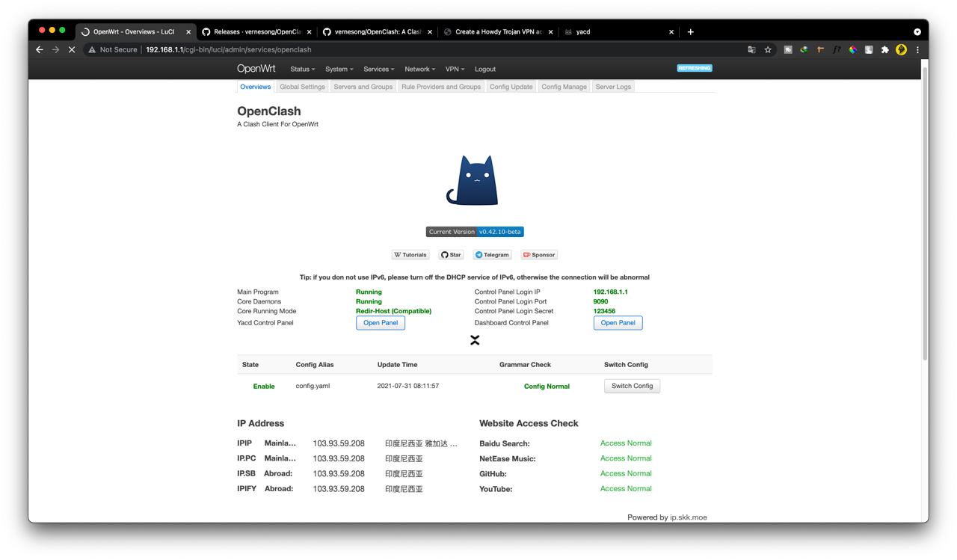
Task: Click the login port value 9090
Action: [601, 301]
